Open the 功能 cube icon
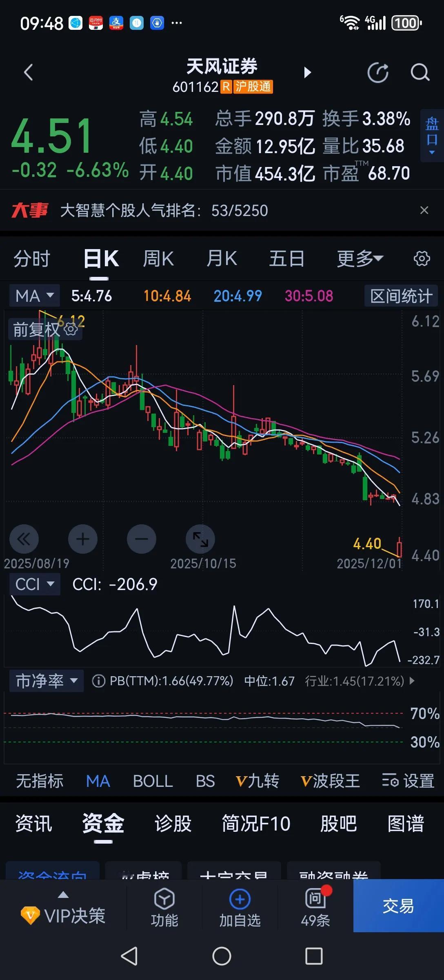This screenshot has height=980, width=444. pyautogui.click(x=164, y=906)
